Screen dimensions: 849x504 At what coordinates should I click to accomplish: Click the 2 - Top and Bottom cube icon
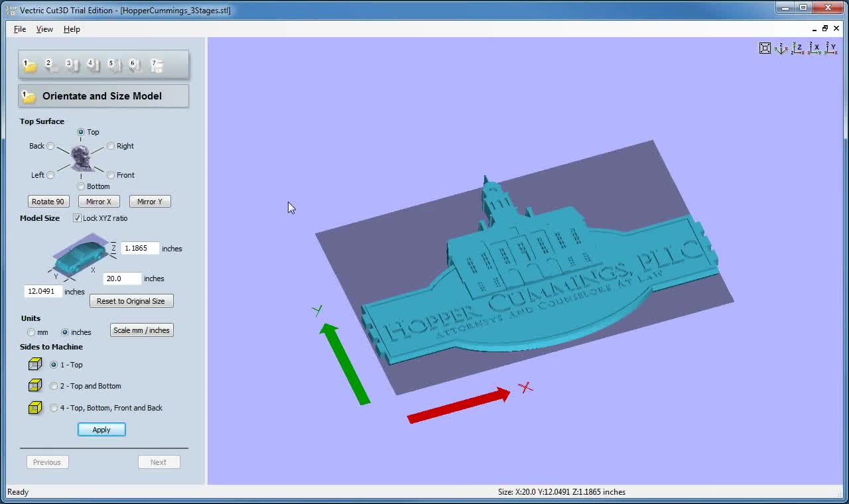click(x=35, y=385)
